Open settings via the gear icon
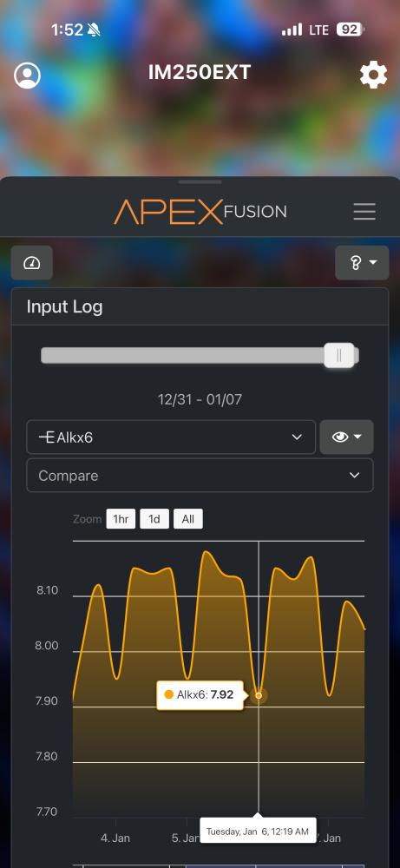Viewport: 400px width, 868px height. pyautogui.click(x=373, y=75)
